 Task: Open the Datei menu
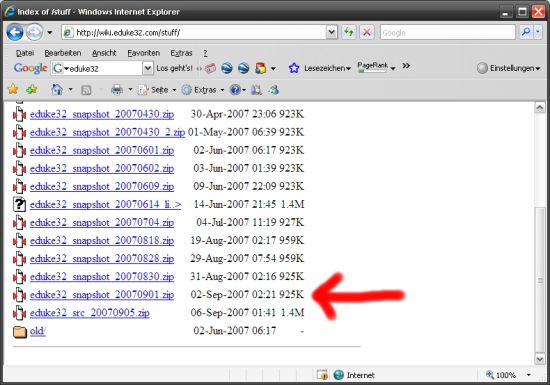point(25,53)
